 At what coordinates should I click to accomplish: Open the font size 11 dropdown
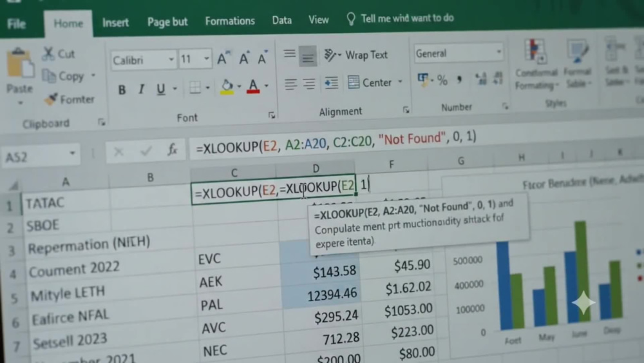pos(207,59)
